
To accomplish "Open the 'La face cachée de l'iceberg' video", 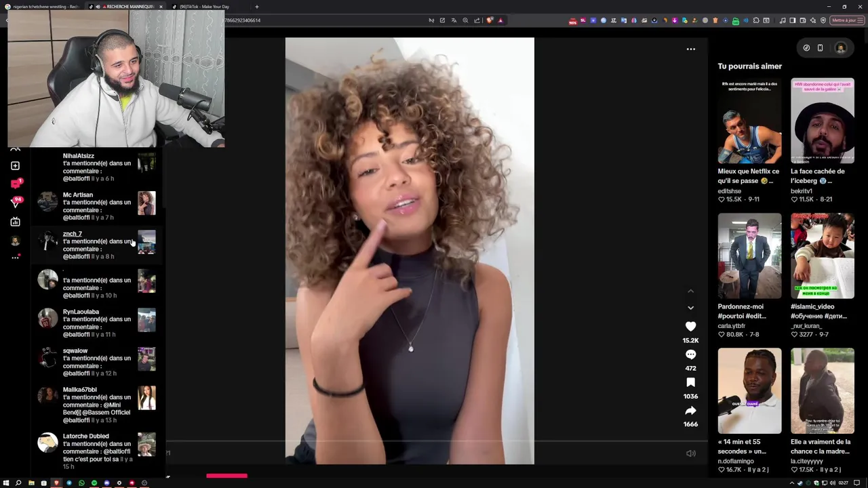I will click(822, 121).
